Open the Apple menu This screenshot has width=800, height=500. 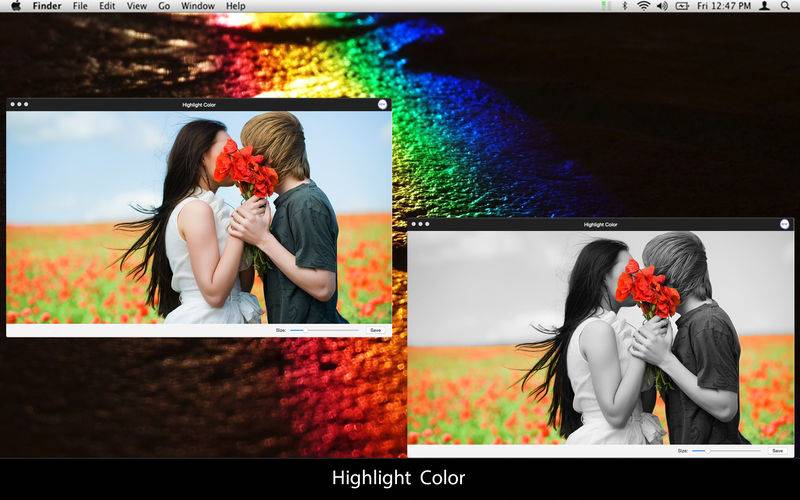tap(16, 6)
